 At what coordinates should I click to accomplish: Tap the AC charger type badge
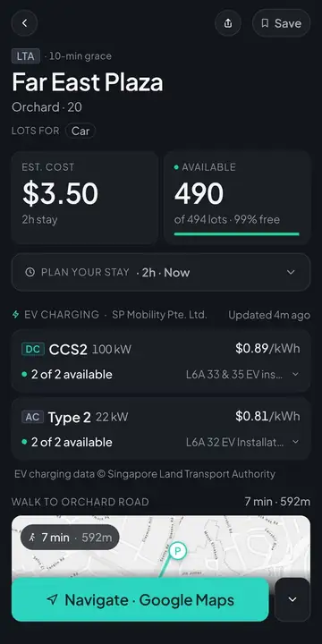click(x=32, y=417)
